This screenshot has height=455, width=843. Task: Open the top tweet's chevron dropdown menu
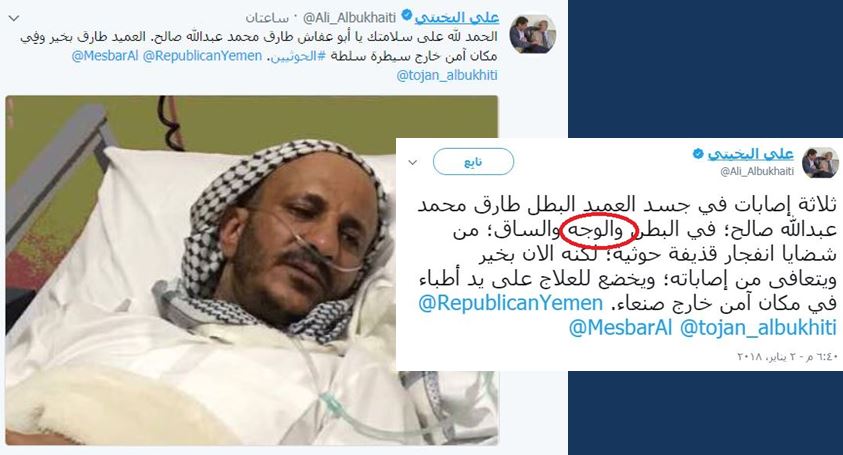click(x=14, y=18)
